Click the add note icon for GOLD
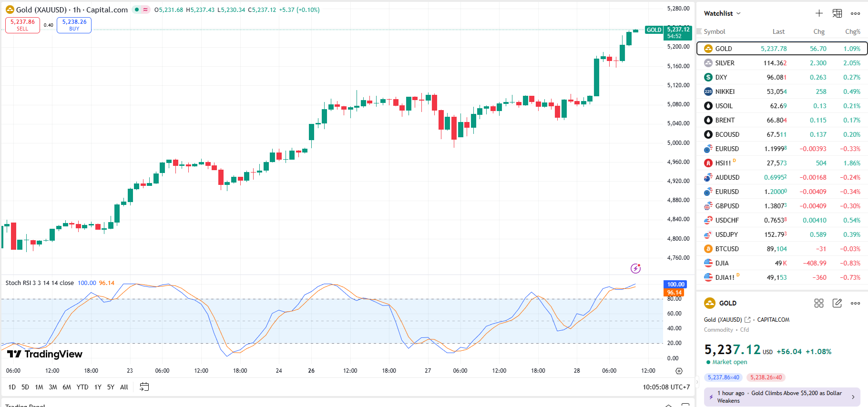 click(837, 303)
